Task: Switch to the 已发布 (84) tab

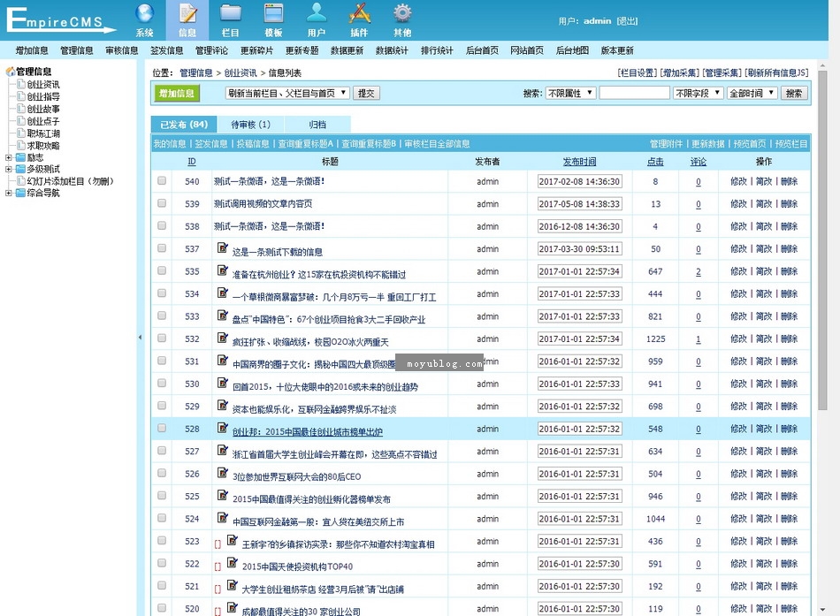Action: point(184,125)
